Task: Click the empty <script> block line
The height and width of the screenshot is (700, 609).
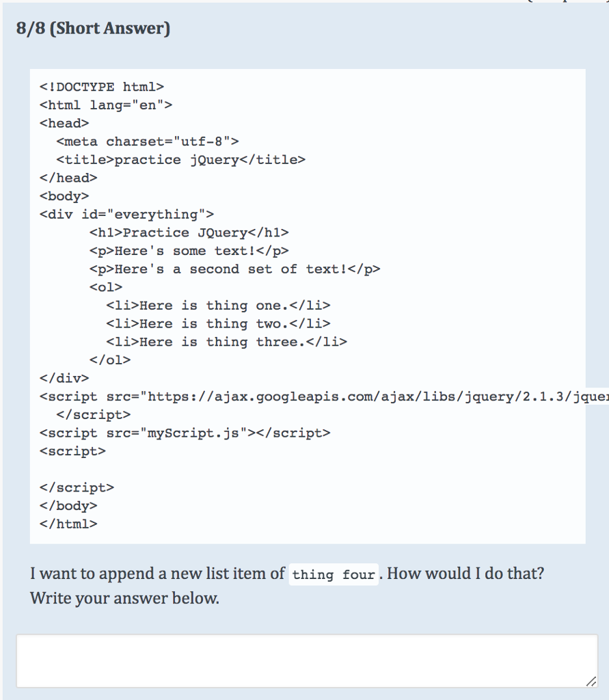Action: point(68,451)
